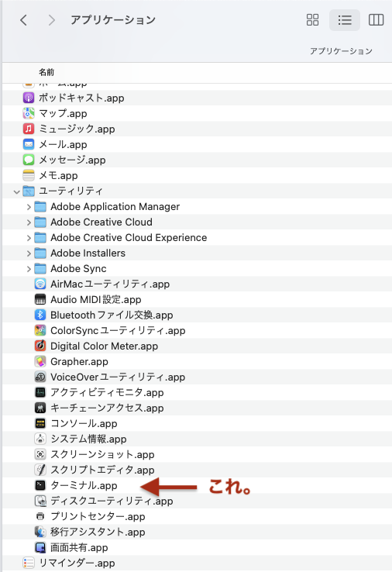This screenshot has width=392, height=572.
Task: Select the Digital Color Meter.app name
Action: [x=105, y=346]
